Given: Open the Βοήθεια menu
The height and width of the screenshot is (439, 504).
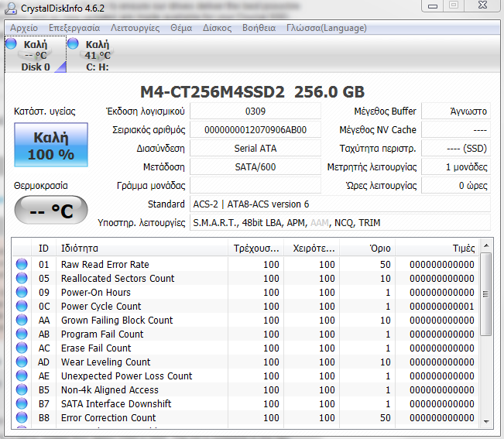Looking at the screenshot, I should pyautogui.click(x=259, y=28).
